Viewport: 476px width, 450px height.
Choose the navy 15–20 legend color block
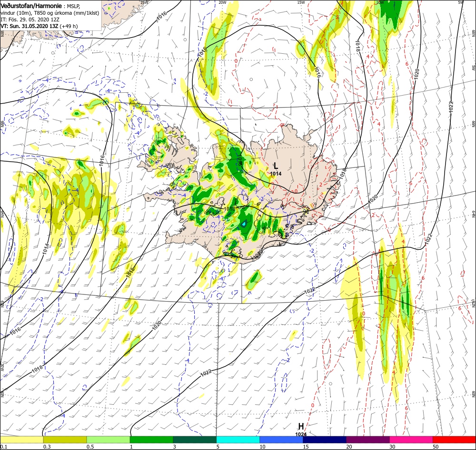pyautogui.click(x=325, y=440)
